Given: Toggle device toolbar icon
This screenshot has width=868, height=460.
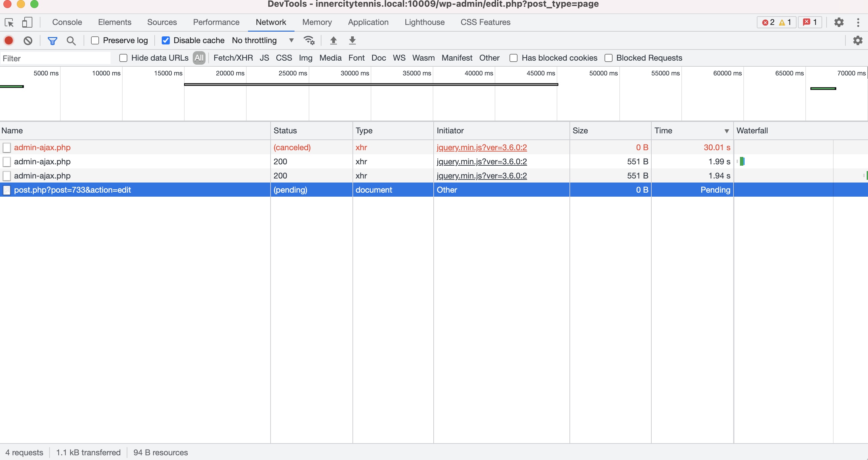Looking at the screenshot, I should 27,23.
